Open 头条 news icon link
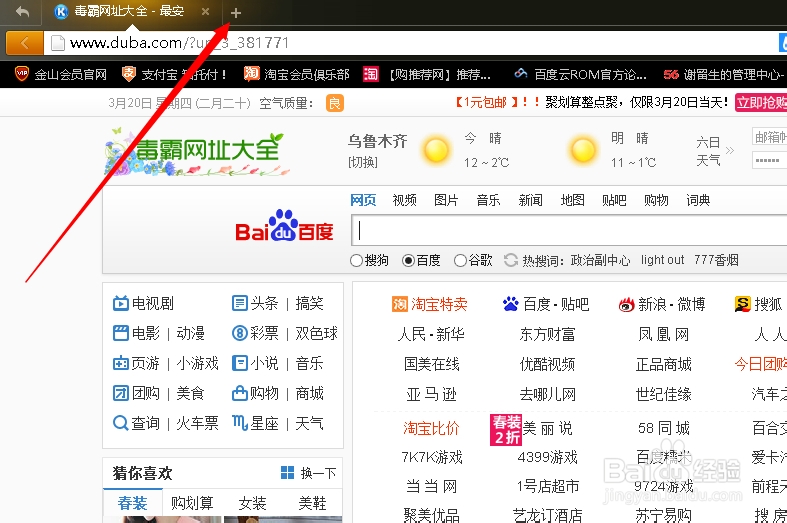 (x=255, y=303)
